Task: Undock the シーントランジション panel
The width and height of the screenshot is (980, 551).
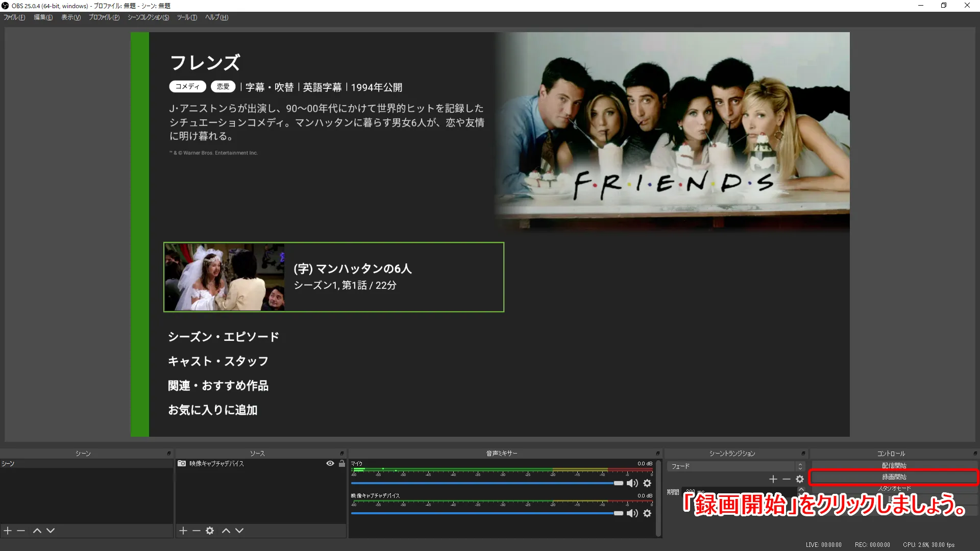Action: [x=803, y=453]
